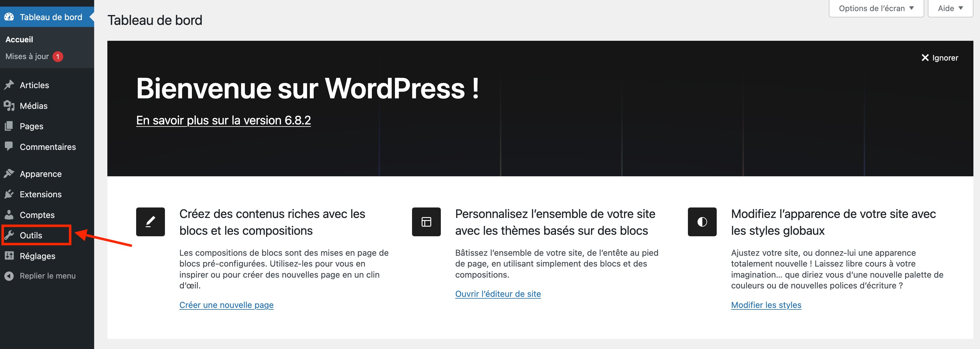Click the Apparence paintbrush icon

tap(9, 173)
